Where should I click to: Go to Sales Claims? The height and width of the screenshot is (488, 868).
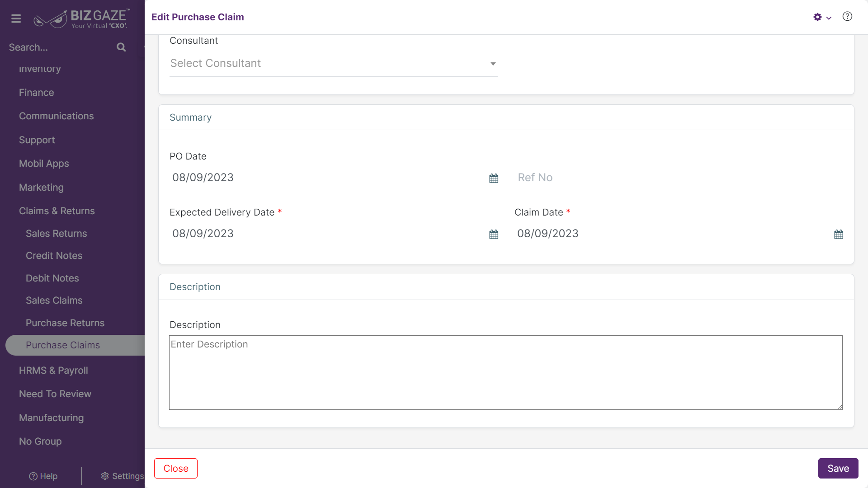[x=54, y=300]
